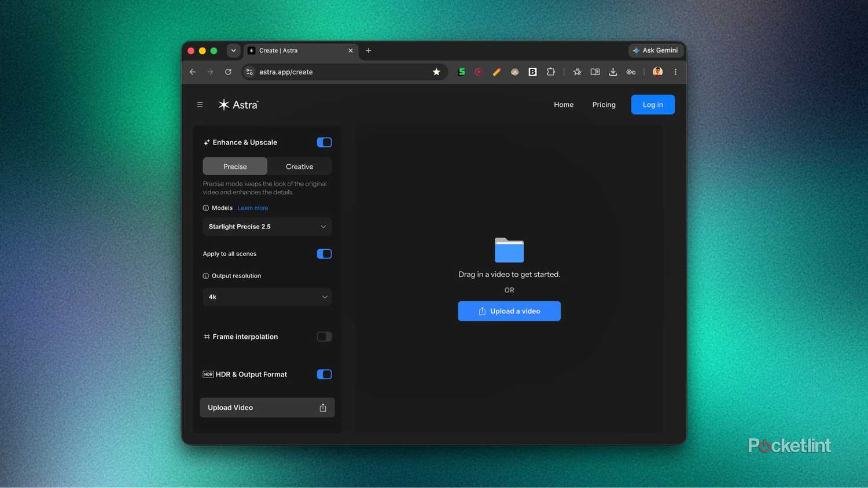This screenshot has height=488, width=868.
Task: Click the info icon beside Output resolution
Action: pos(205,276)
